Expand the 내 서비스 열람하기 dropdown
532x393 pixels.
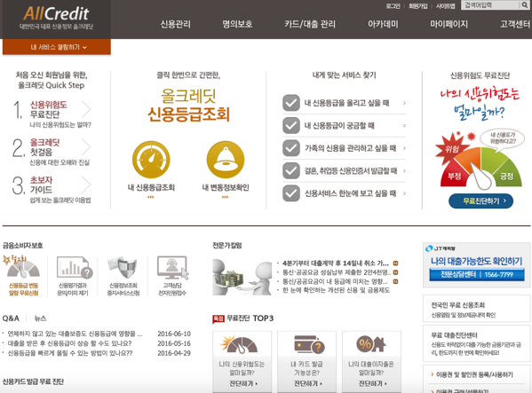[57, 47]
